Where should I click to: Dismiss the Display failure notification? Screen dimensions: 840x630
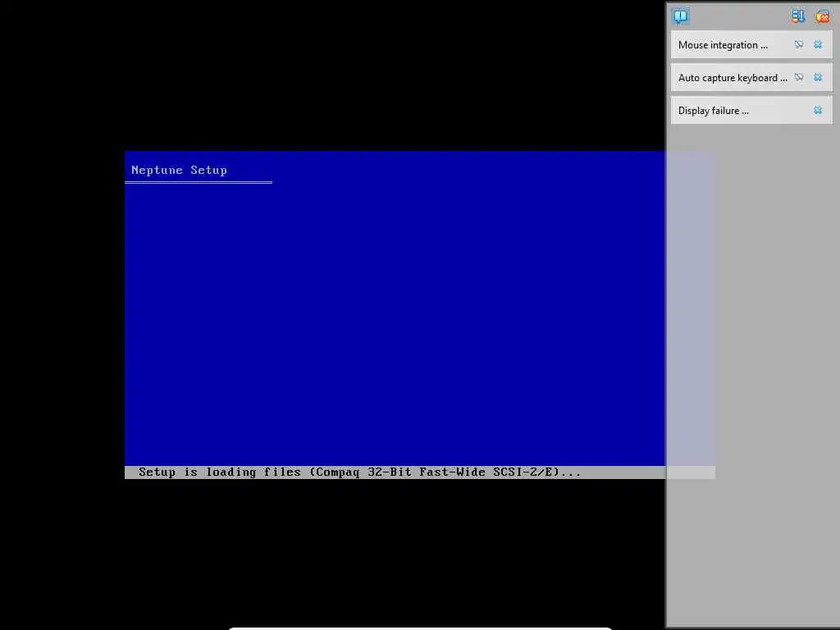pyautogui.click(x=818, y=111)
